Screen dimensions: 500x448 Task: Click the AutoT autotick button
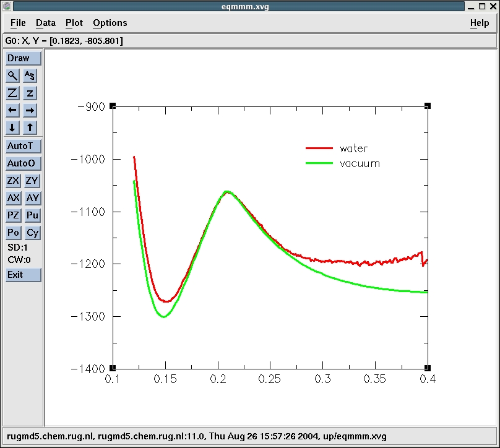pyautogui.click(x=24, y=146)
